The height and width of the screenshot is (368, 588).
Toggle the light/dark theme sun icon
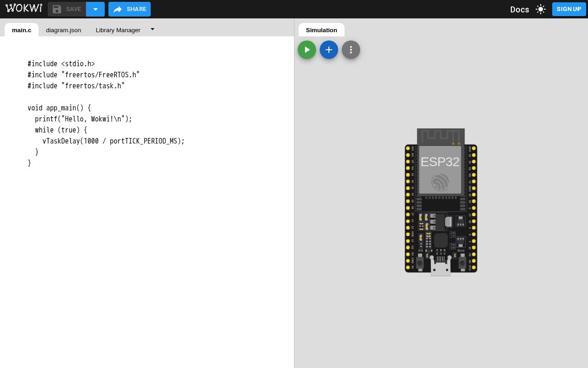click(x=541, y=9)
